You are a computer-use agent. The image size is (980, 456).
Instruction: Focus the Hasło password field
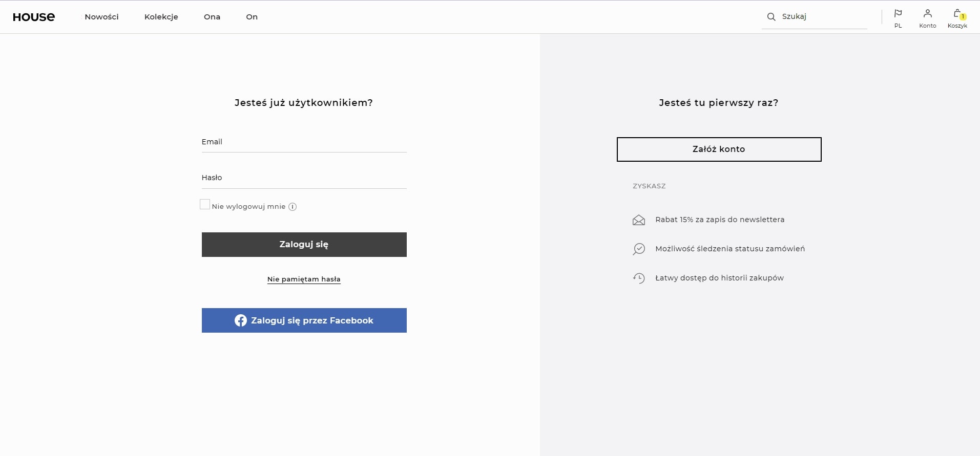click(304, 178)
